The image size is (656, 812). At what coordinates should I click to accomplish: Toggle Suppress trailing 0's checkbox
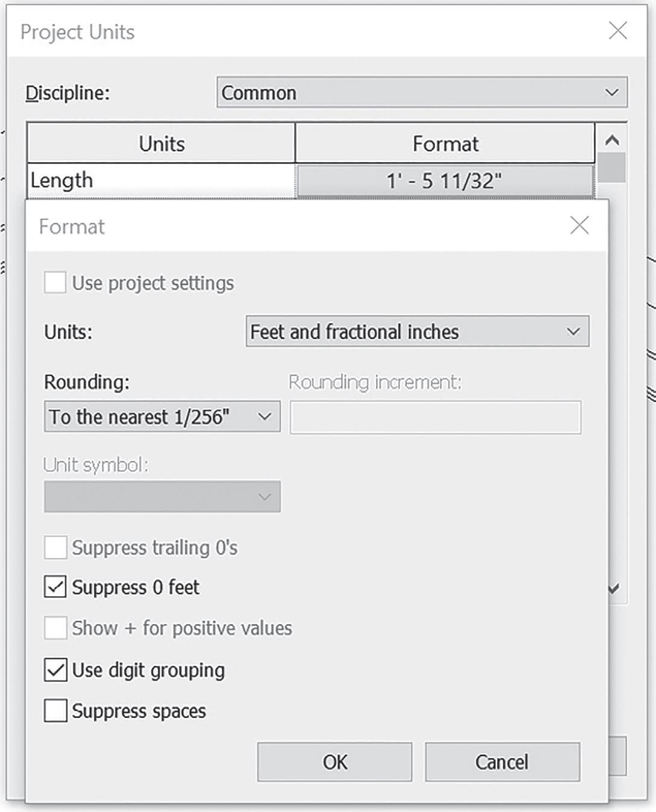click(55, 547)
